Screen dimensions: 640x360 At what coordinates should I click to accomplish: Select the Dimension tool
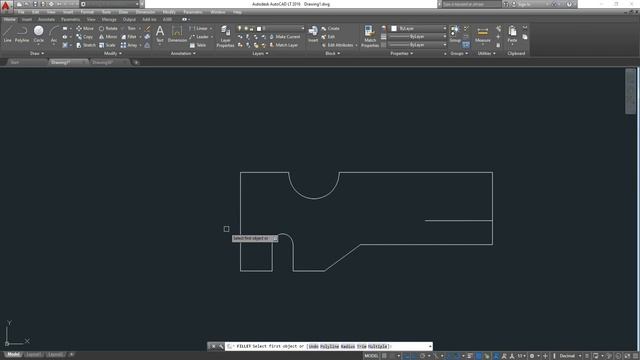click(177, 33)
